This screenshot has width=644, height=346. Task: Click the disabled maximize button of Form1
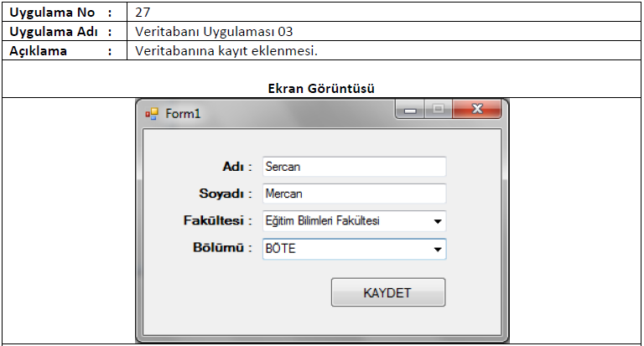click(x=439, y=110)
